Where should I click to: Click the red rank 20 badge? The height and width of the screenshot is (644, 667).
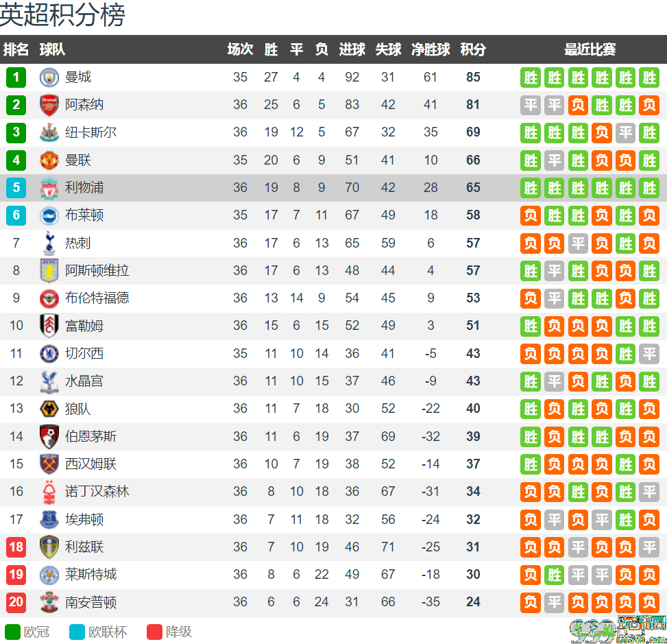(16, 602)
